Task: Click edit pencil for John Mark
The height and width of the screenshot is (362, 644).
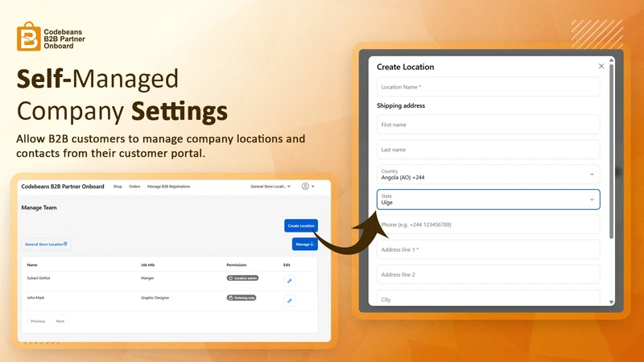Action: (290, 301)
